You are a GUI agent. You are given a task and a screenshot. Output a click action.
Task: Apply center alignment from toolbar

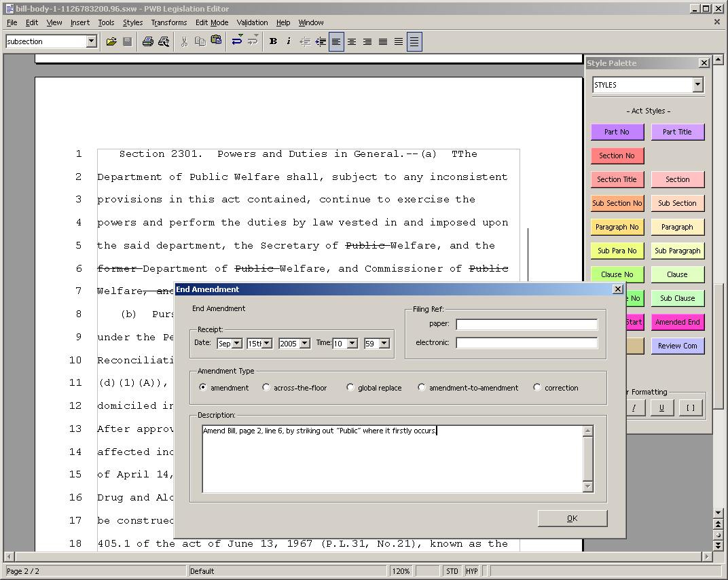[352, 41]
